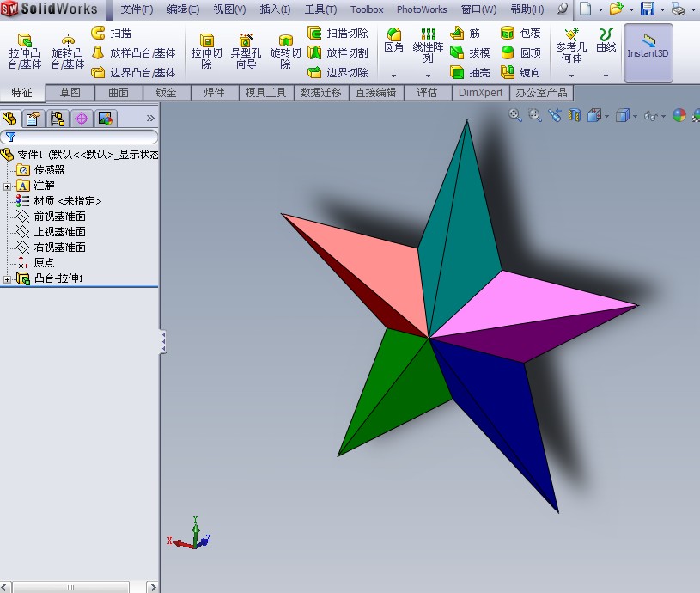
Task: Open Display Style cube icon
Action: pyautogui.click(x=623, y=116)
